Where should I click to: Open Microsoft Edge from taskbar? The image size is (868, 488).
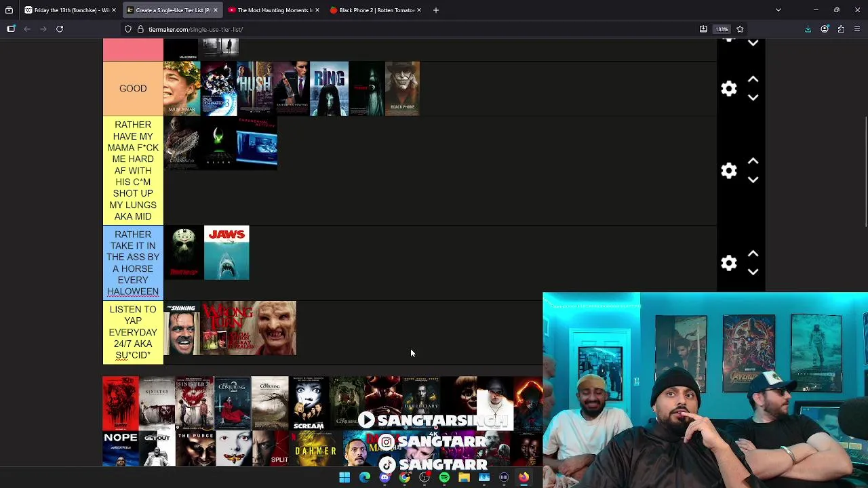click(x=365, y=478)
